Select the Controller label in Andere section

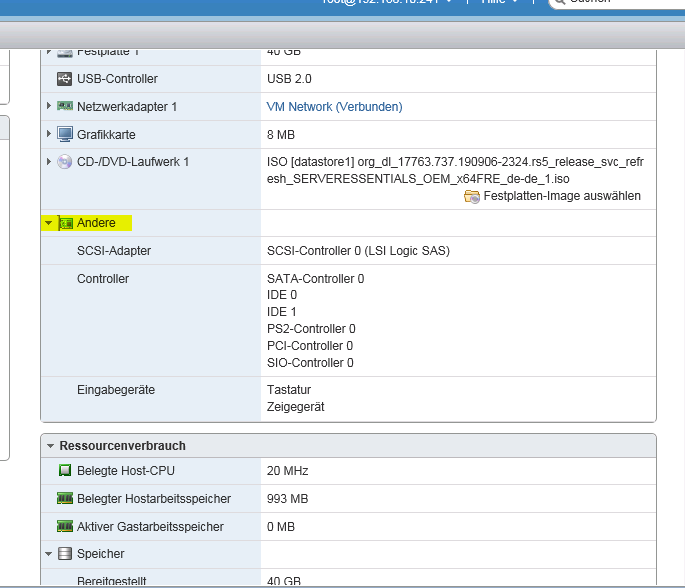[103, 279]
